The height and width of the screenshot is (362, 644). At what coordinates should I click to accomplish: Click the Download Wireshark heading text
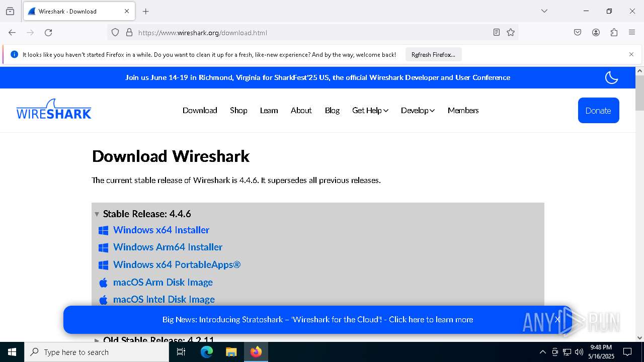pos(171,156)
